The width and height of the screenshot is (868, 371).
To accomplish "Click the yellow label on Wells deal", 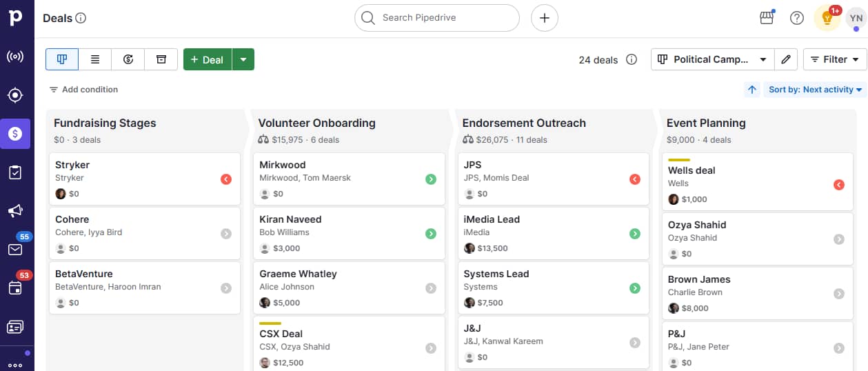I will (679, 160).
